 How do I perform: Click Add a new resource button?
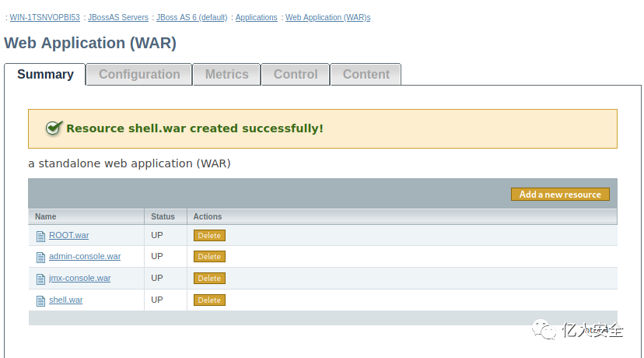pyautogui.click(x=560, y=195)
